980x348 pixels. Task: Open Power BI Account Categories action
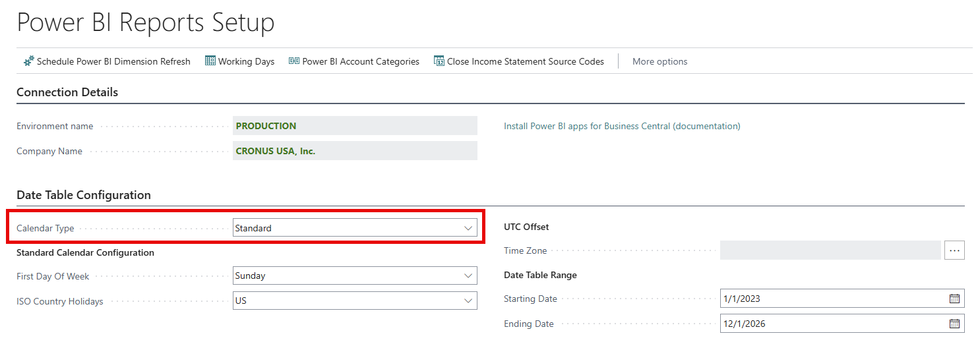(354, 61)
